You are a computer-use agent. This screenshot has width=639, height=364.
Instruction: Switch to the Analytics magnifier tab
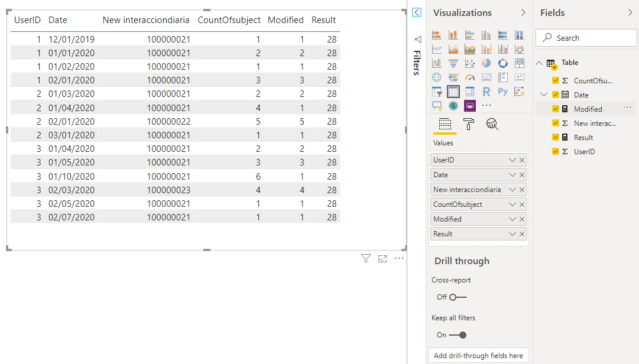pos(492,124)
